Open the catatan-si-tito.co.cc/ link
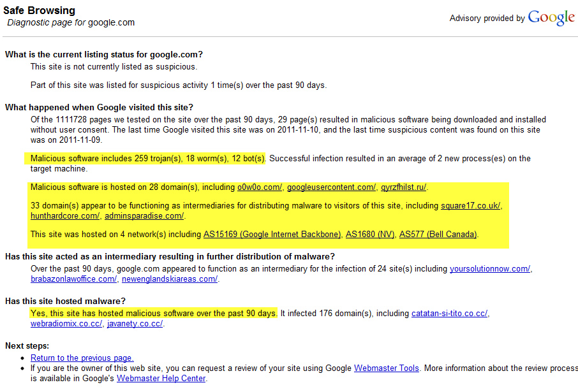This screenshot has height=392, width=578. 449,314
